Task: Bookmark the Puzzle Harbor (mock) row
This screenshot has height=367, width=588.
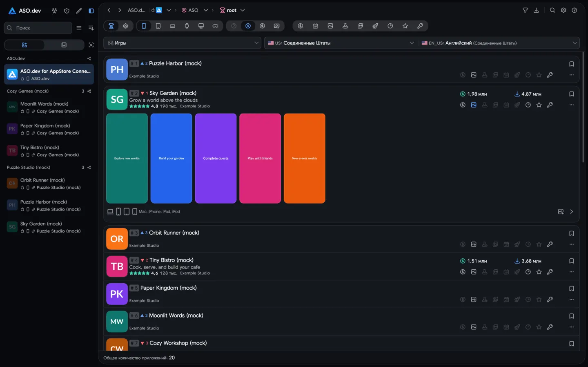Action: coord(571,64)
